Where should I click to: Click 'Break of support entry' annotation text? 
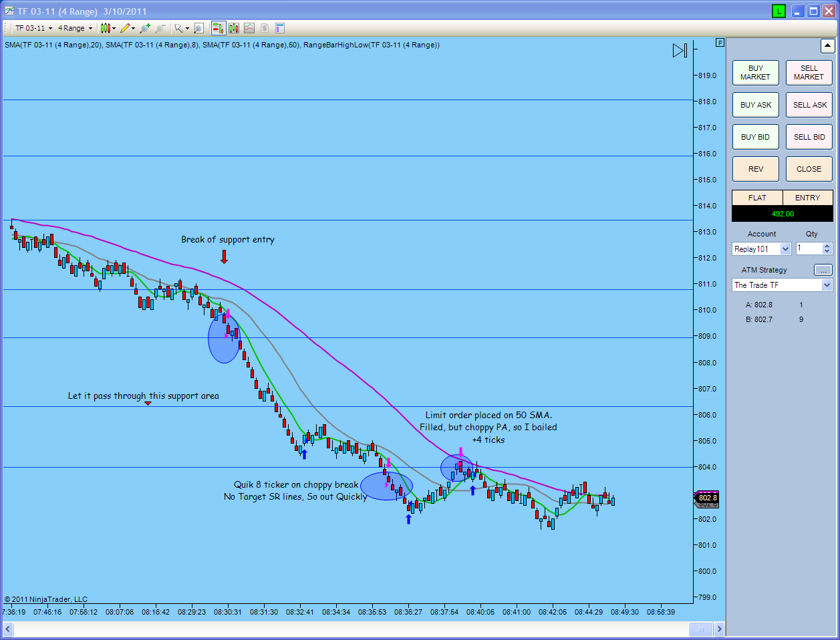(x=228, y=240)
